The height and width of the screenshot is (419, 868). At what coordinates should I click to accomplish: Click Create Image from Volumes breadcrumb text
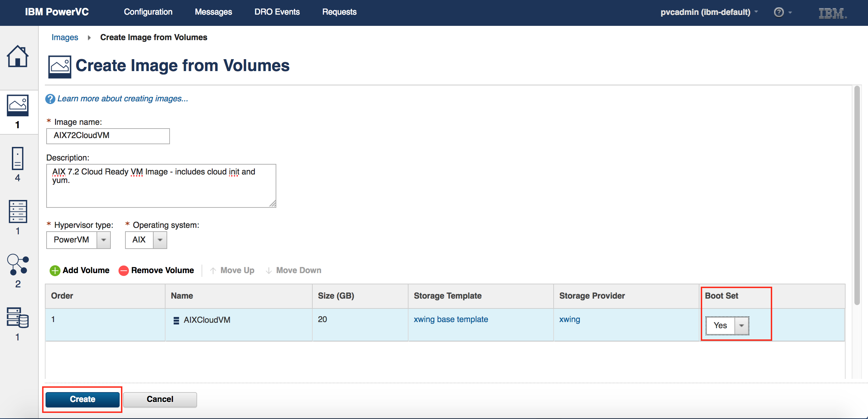(154, 37)
